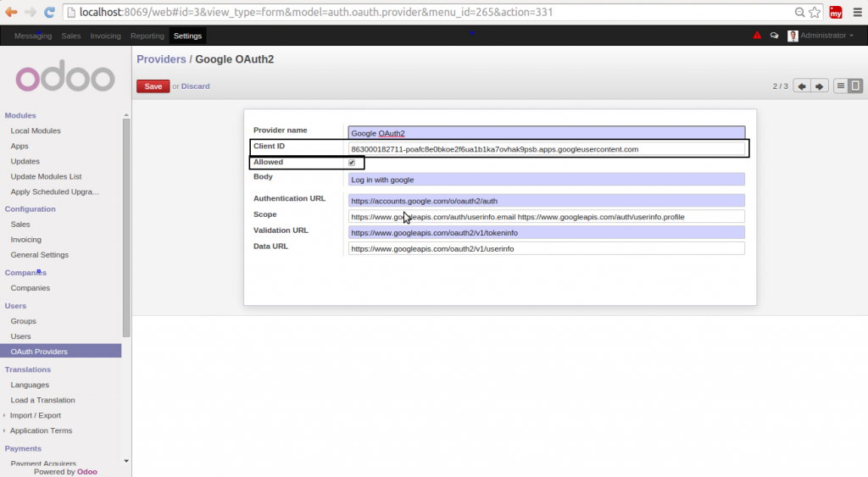This screenshot has height=477, width=868.
Task: Click the zoom magnifier icon in the address bar
Action: [799, 12]
